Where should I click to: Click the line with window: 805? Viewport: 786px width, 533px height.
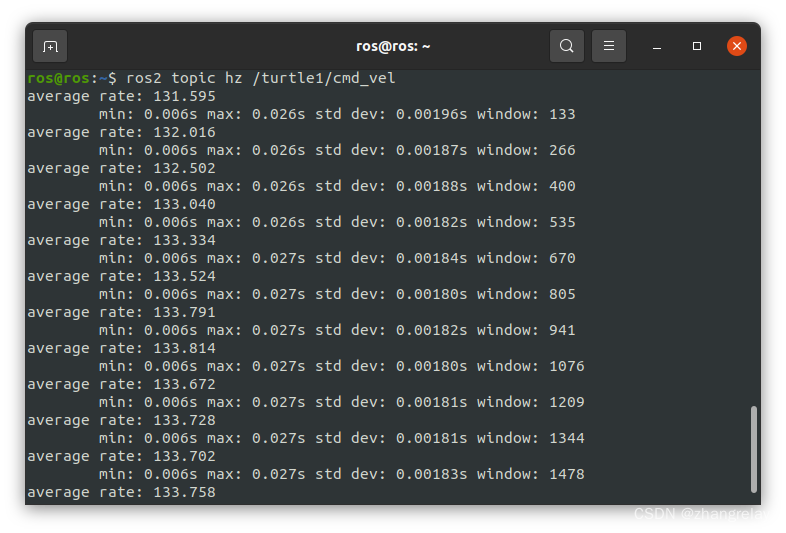click(337, 294)
